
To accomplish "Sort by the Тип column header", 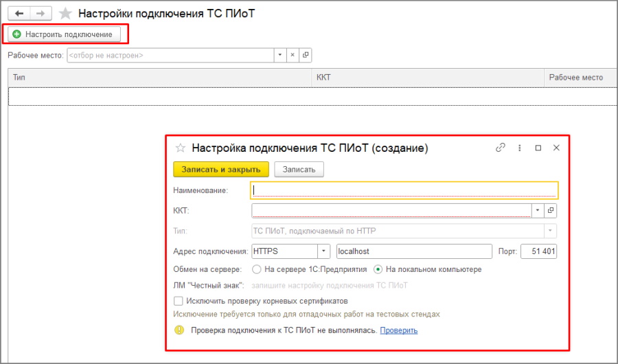I will point(159,78).
